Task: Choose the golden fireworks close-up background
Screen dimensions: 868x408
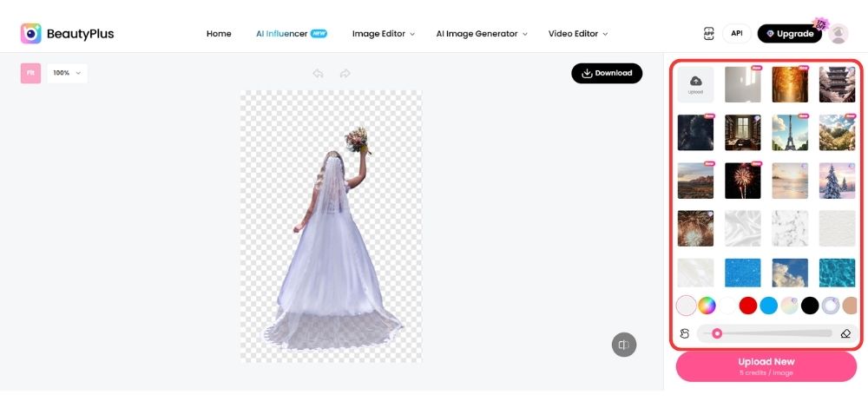Action: [x=695, y=228]
